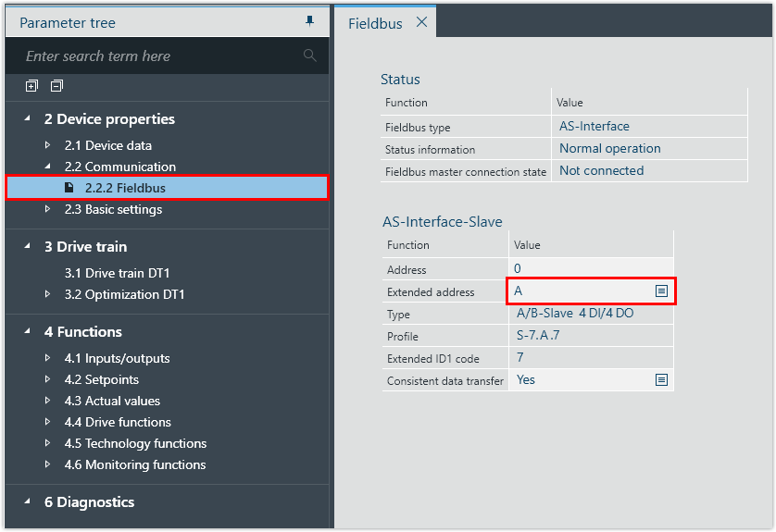Viewport: 776px width, 532px height.
Task: Collapse the 2 Device properties section
Action: pyautogui.click(x=26, y=118)
